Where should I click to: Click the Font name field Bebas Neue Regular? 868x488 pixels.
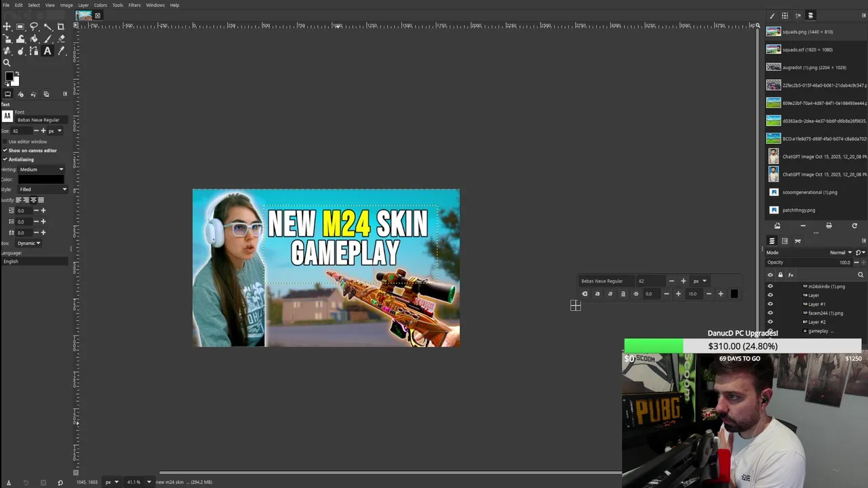coord(42,120)
